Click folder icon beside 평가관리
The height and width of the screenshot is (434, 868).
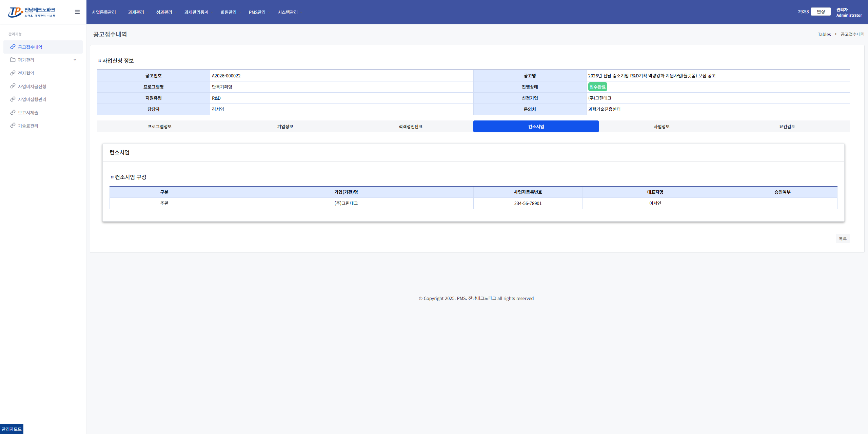tap(13, 60)
